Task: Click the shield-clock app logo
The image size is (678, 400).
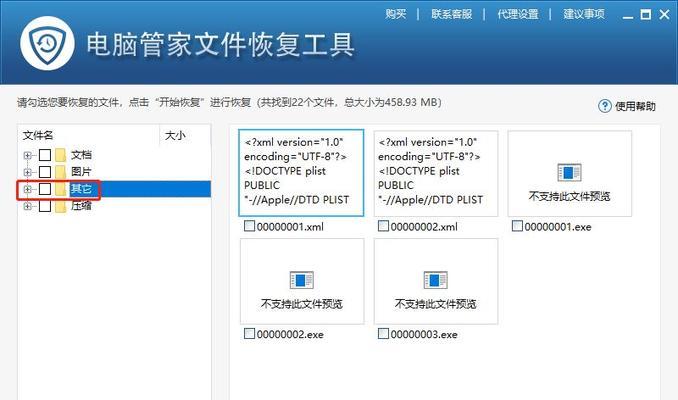Action: pyautogui.click(x=47, y=44)
